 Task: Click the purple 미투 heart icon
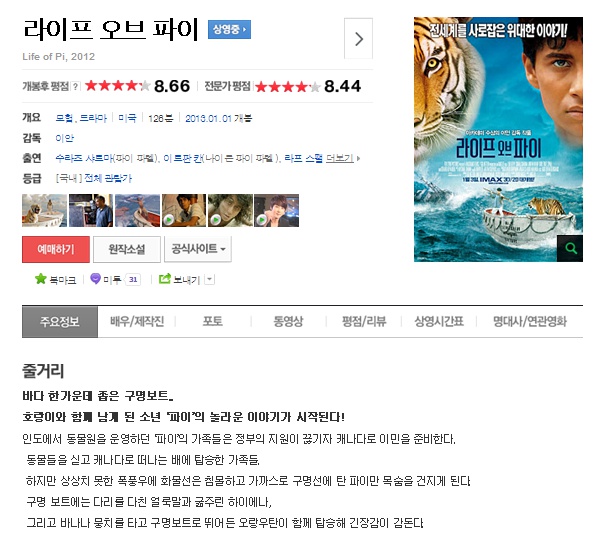tap(95, 279)
